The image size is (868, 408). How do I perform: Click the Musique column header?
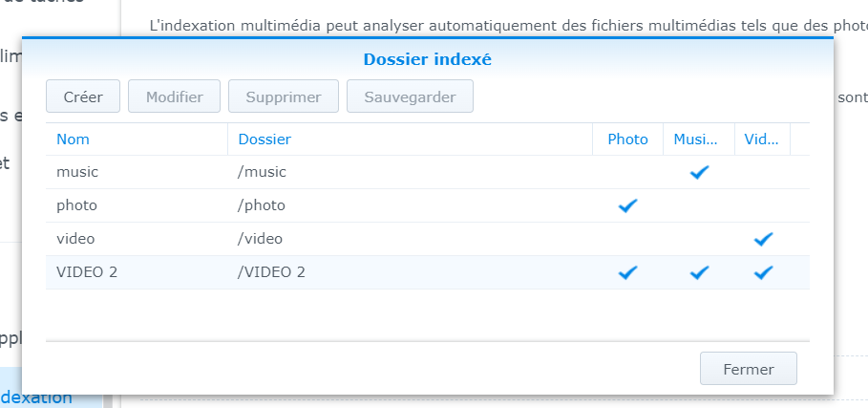tap(695, 140)
